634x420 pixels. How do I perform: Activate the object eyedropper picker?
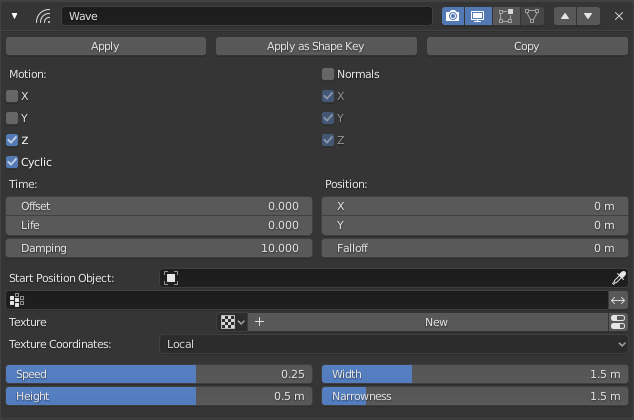(619, 278)
